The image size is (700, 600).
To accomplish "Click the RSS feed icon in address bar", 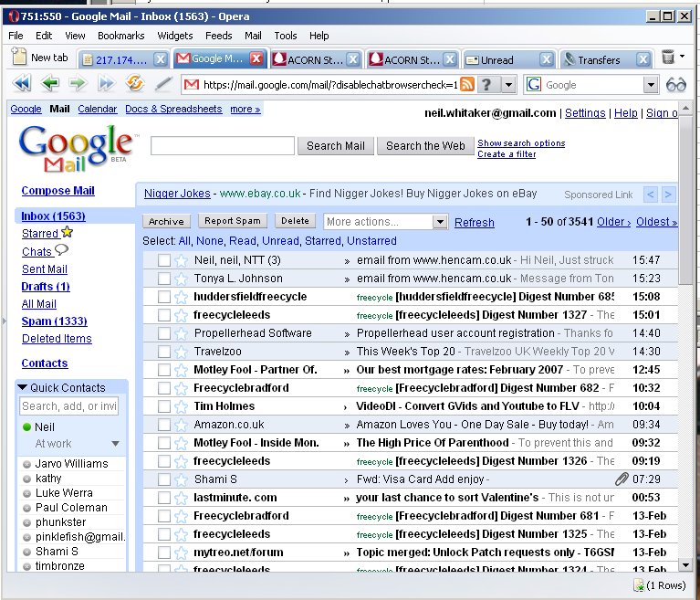I will point(467,84).
